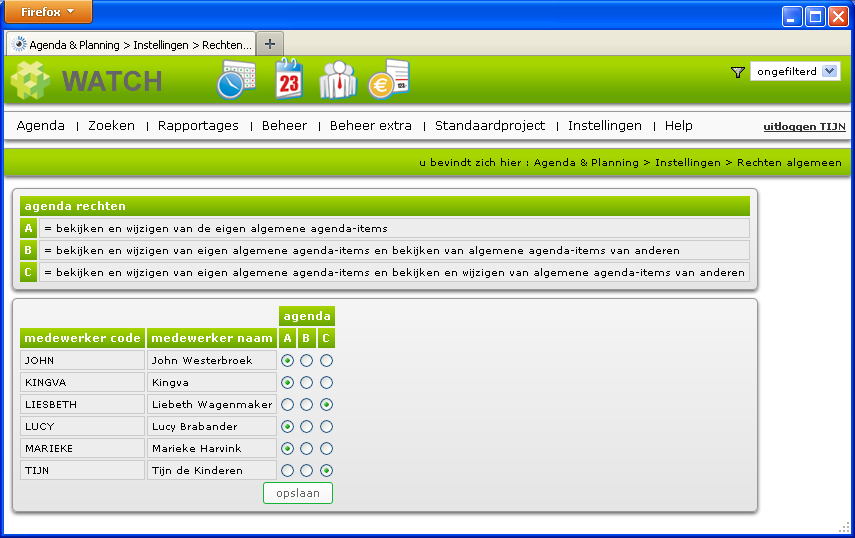Screen dimensions: 855x538
Task: Open a new tab with plus button
Action: point(269,44)
